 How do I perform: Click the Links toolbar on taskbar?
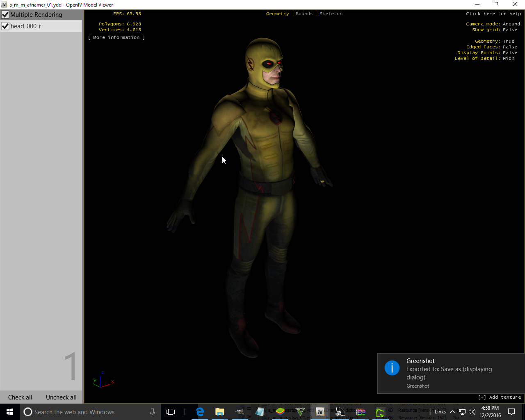[x=440, y=412]
